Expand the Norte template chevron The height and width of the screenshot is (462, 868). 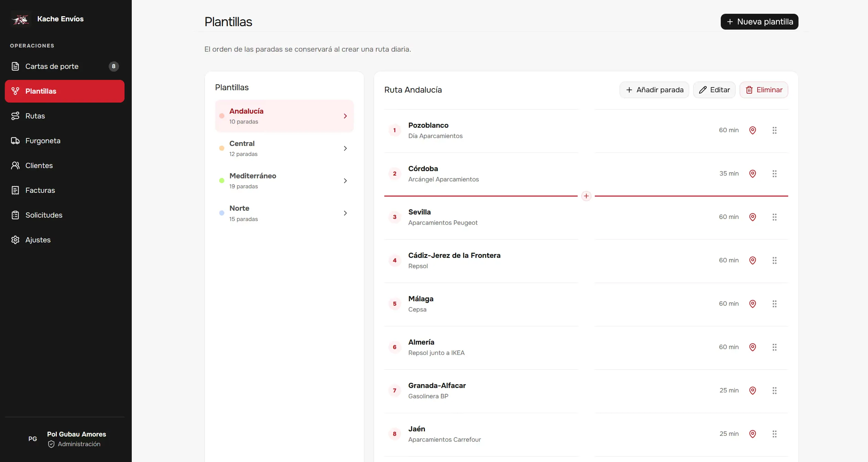(x=345, y=213)
